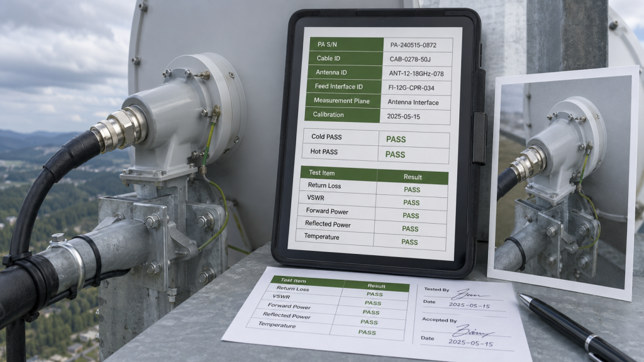
Task: Select the Feed Interface ID label
Action: tap(338, 86)
